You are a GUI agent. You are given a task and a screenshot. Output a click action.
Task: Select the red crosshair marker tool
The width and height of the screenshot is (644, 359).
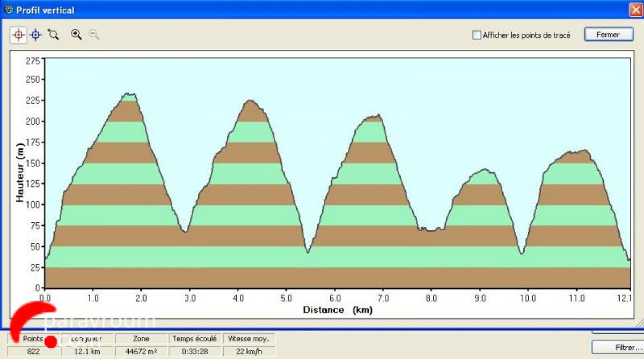click(18, 35)
